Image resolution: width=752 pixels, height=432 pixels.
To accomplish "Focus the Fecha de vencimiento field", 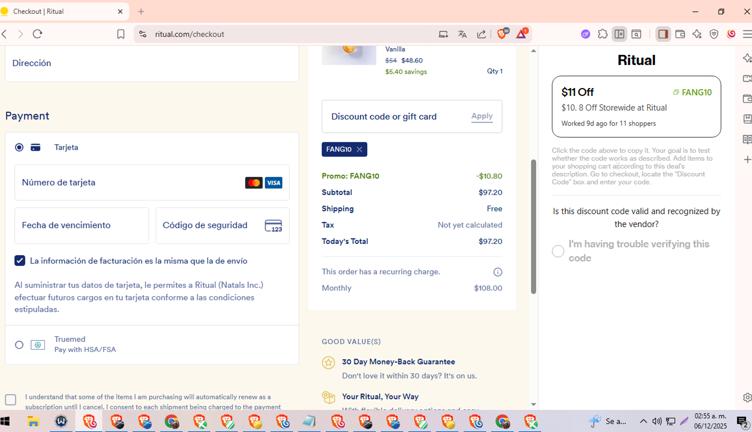I will pyautogui.click(x=82, y=225).
